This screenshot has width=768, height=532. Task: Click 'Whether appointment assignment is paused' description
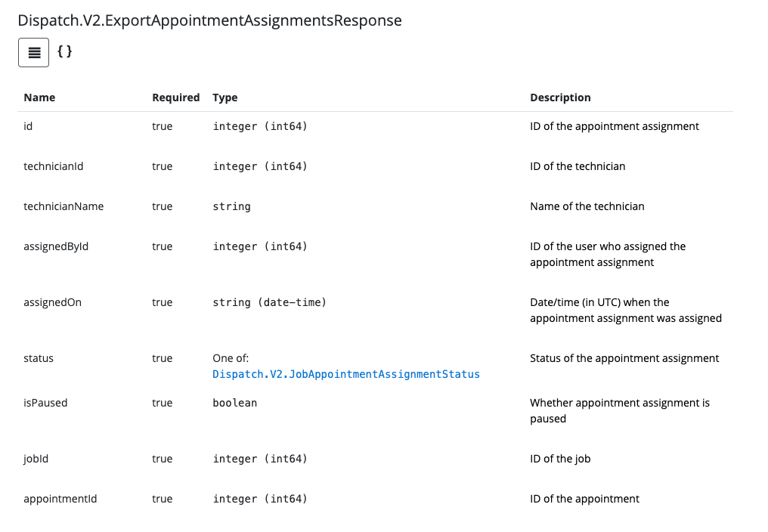620,411
